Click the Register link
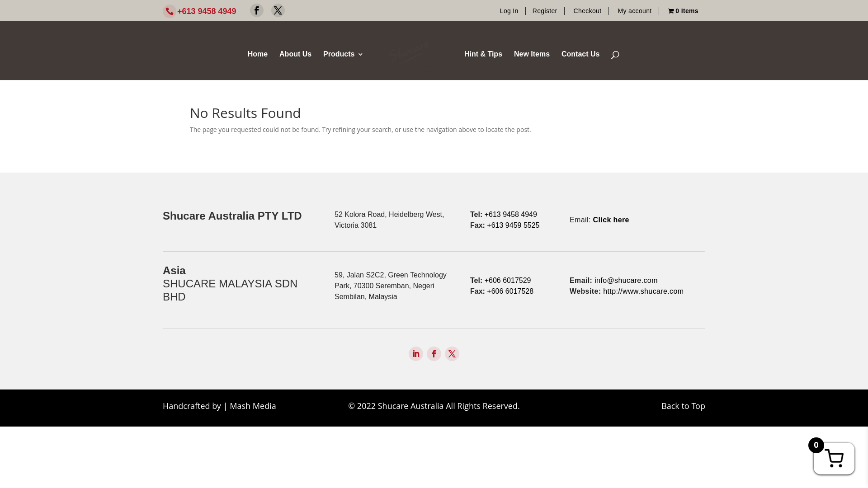868x488 pixels. [545, 11]
